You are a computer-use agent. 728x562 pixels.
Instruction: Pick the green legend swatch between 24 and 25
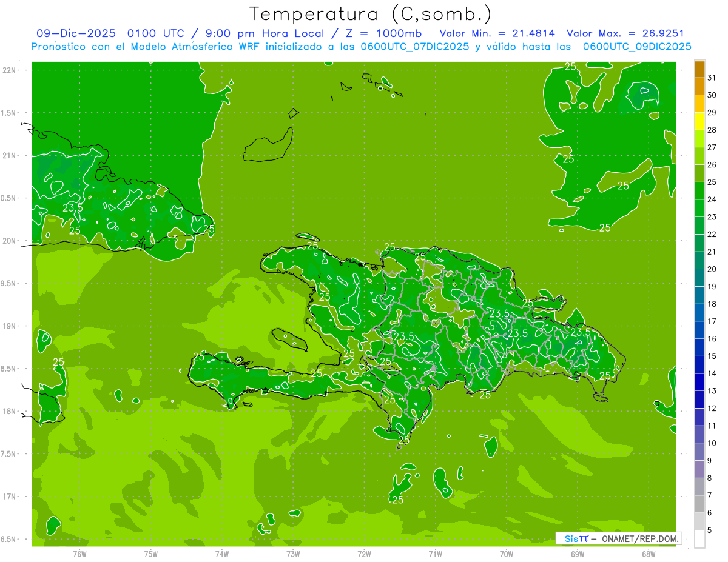(699, 191)
